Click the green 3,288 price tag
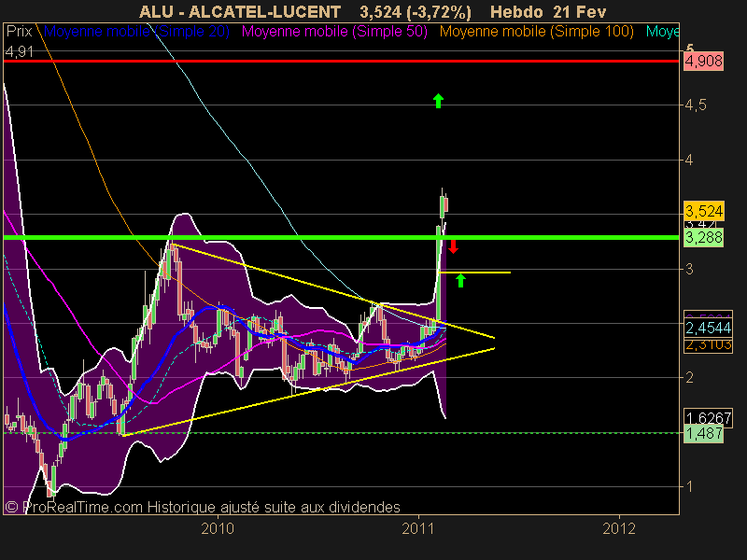 click(x=703, y=237)
